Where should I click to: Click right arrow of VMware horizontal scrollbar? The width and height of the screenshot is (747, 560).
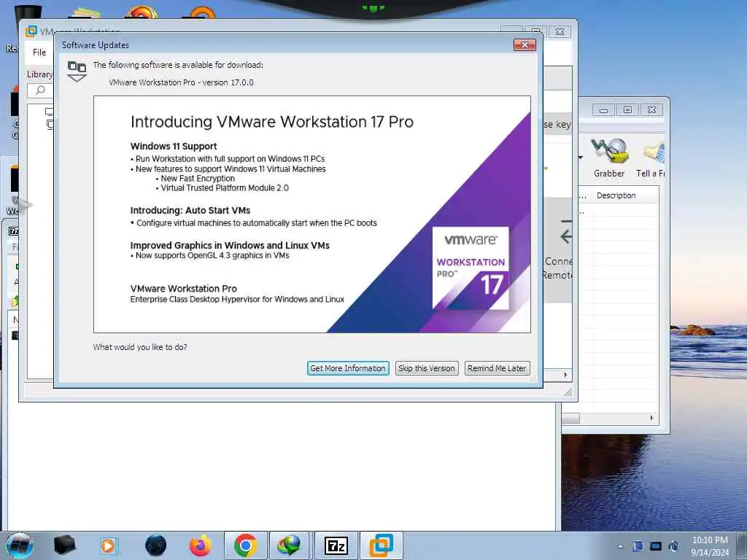565,376
